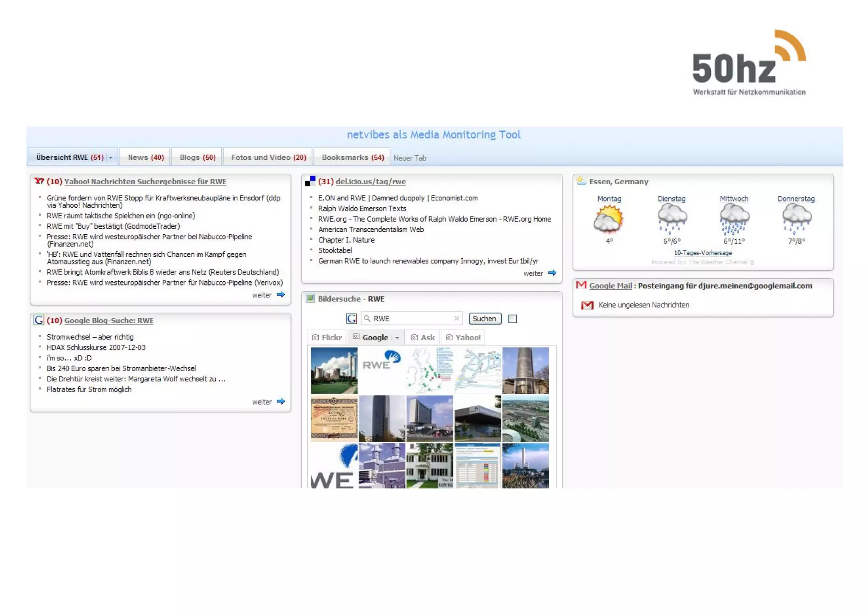Open the Booksmarks (54) tab
The width and height of the screenshot is (868, 613).
[353, 157]
